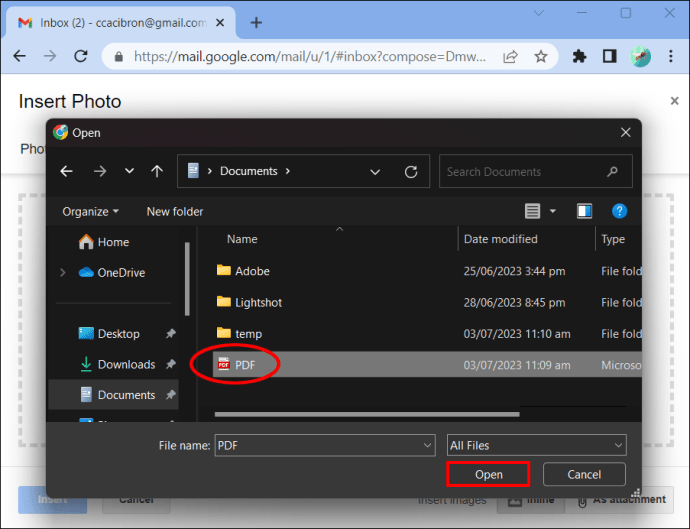Click Documents in the path bar
The height and width of the screenshot is (529, 690).
249,171
